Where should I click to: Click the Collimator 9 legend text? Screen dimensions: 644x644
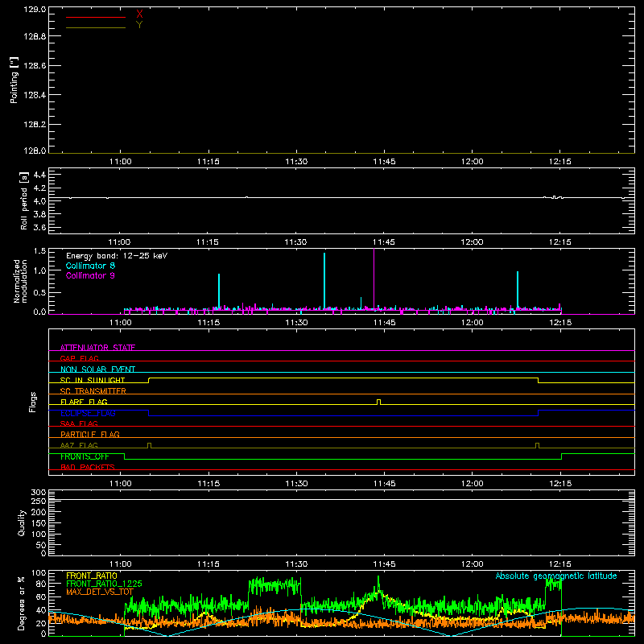coord(90,275)
